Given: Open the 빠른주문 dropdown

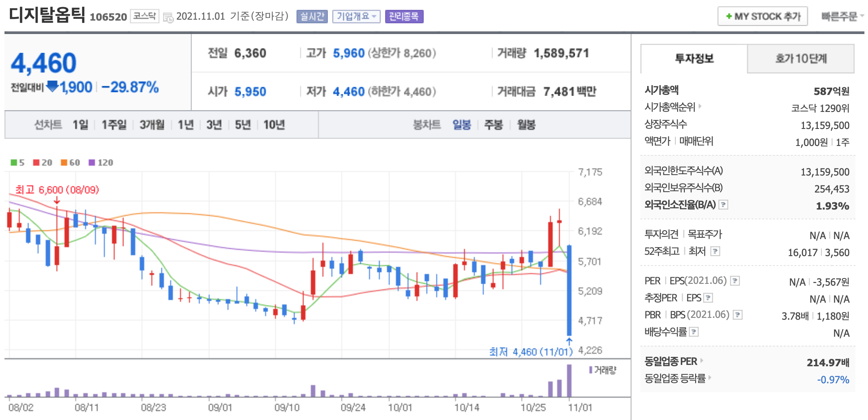Looking at the screenshot, I should pyautogui.click(x=842, y=17).
